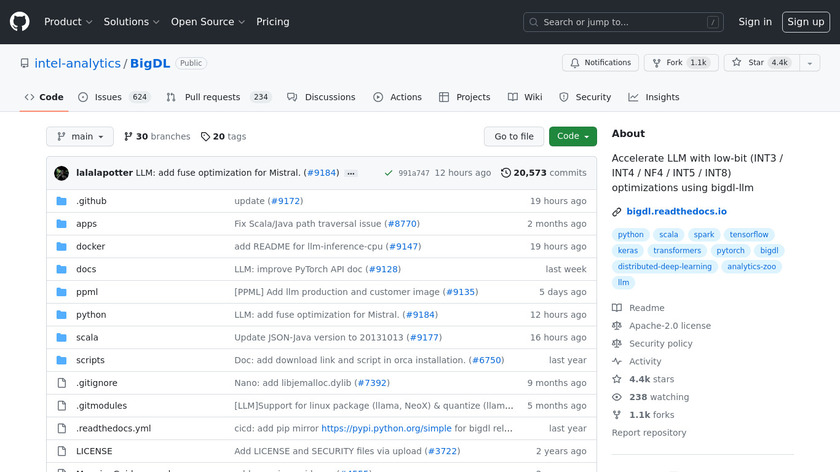The height and width of the screenshot is (472, 840).
Task: Expand the Solutions menu
Action: (x=131, y=22)
